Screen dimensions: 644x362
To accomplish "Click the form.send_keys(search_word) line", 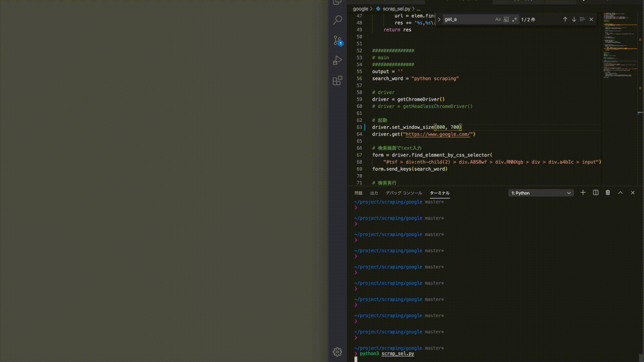I will coord(410,169).
